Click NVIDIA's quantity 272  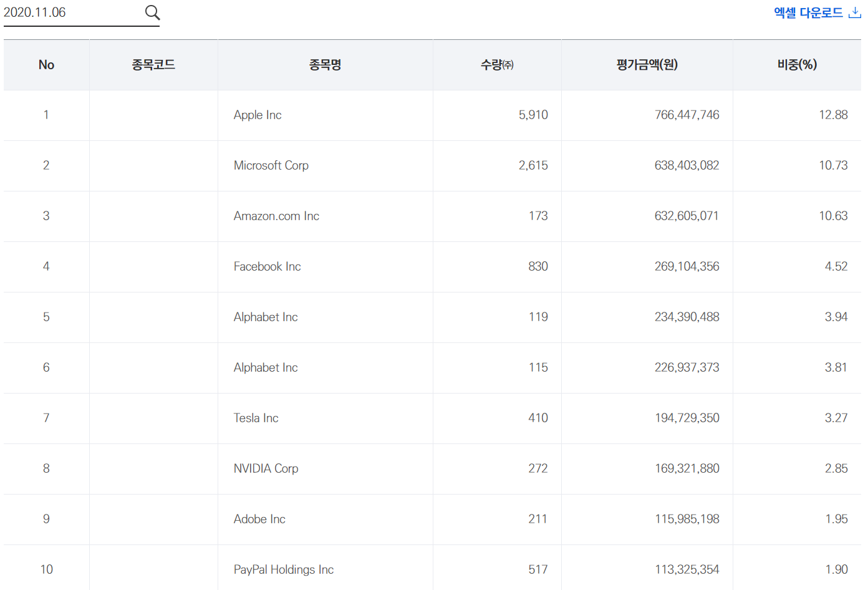pos(538,468)
